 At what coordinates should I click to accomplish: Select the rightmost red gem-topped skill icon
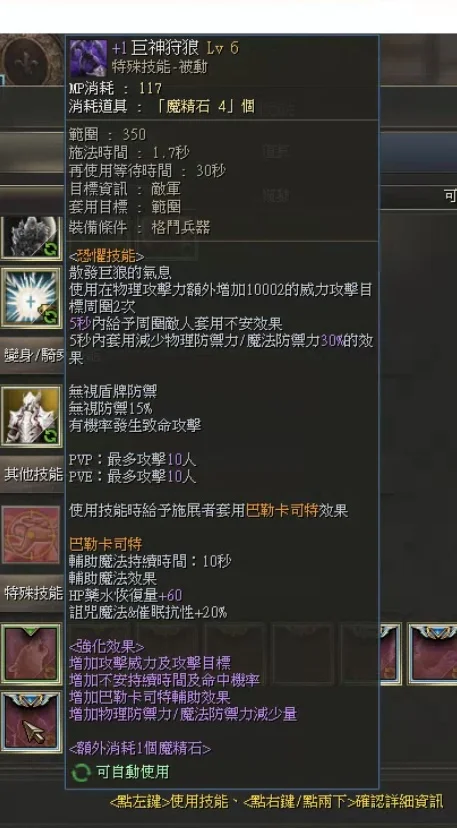coord(433,654)
